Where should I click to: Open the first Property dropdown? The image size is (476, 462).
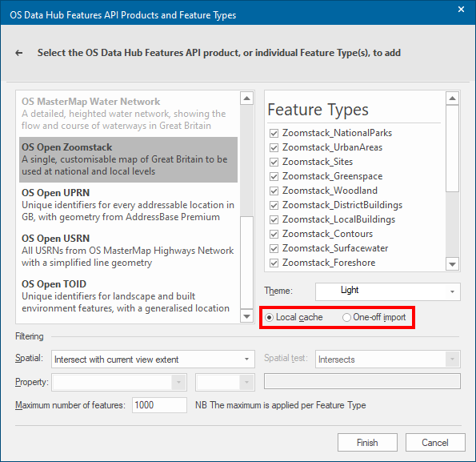(x=119, y=382)
